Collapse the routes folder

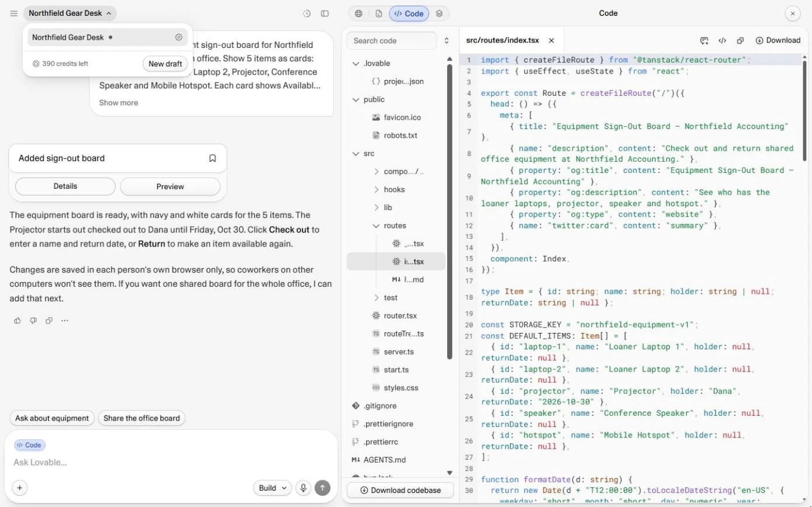(376, 226)
